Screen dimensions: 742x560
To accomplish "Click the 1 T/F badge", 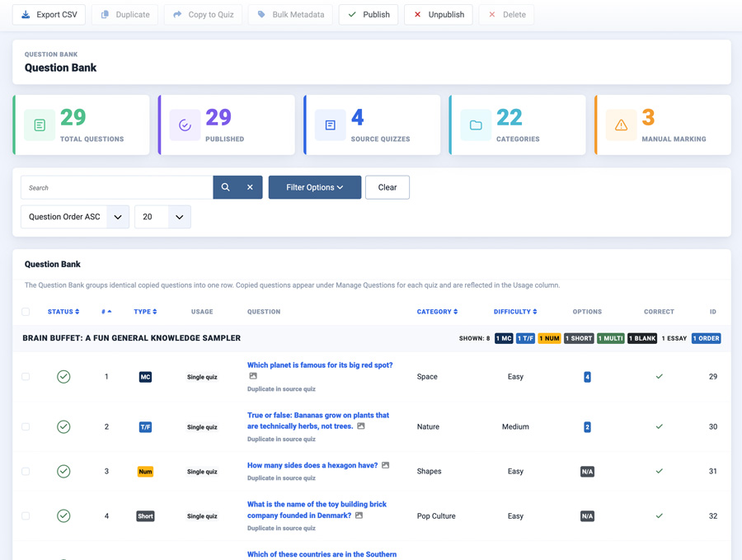I will point(525,338).
